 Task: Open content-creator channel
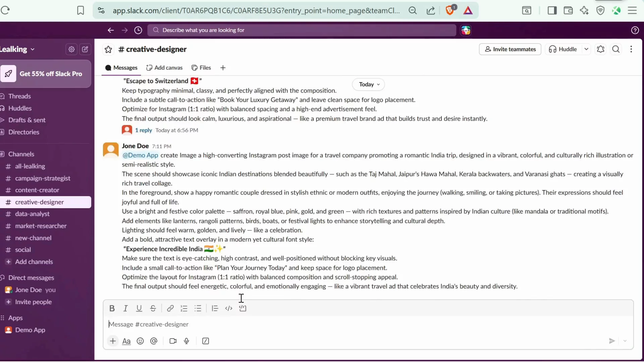[x=37, y=190]
